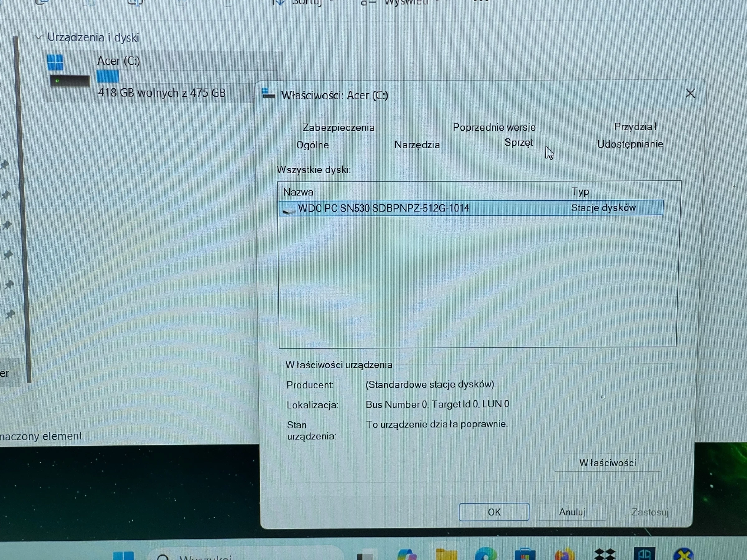Click the drive icon in the dialog title bar
Screen dimensions: 747x560
click(x=269, y=94)
